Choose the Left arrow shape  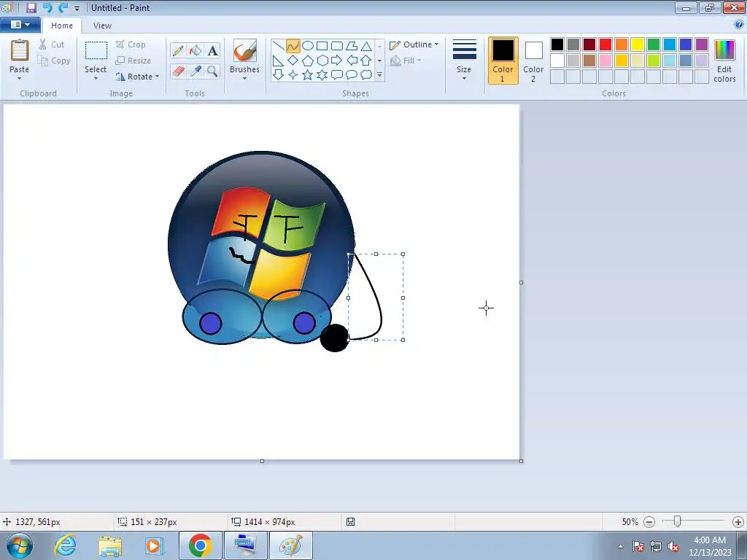point(352,61)
